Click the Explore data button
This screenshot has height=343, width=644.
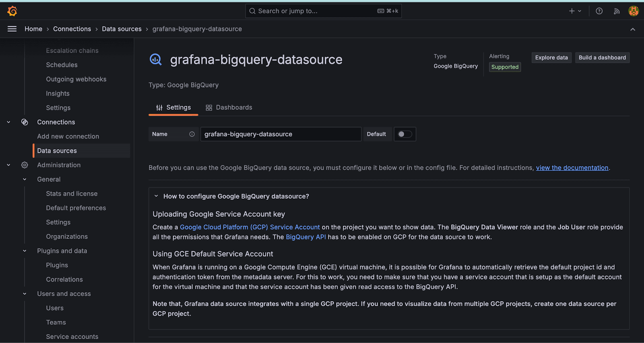pos(551,58)
